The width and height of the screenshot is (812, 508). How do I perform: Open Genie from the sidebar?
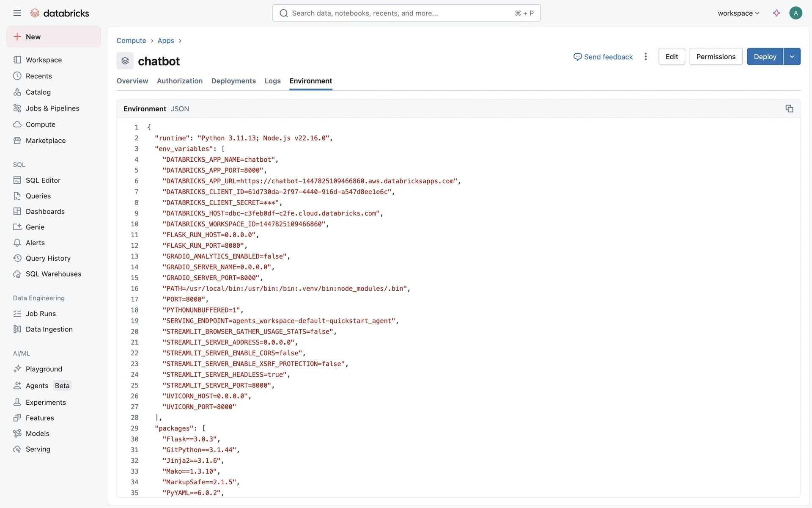pyautogui.click(x=35, y=227)
